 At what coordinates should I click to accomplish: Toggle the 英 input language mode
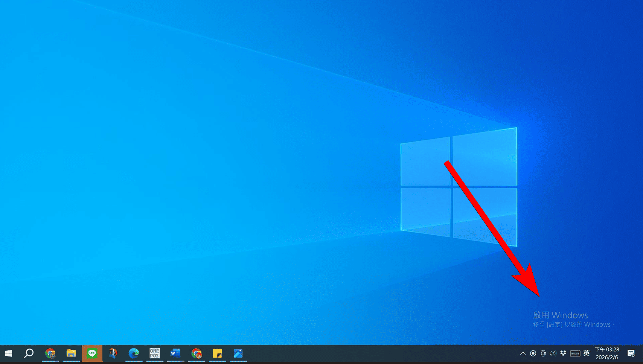586,353
